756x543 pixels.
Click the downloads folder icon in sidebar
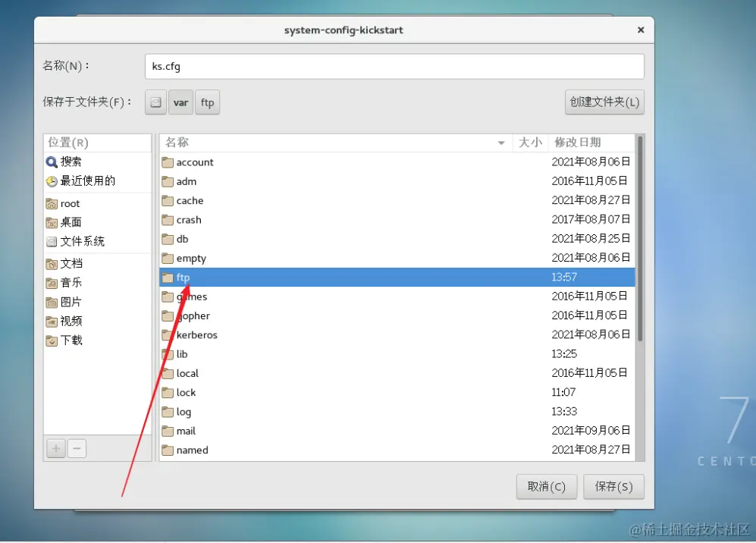point(52,341)
